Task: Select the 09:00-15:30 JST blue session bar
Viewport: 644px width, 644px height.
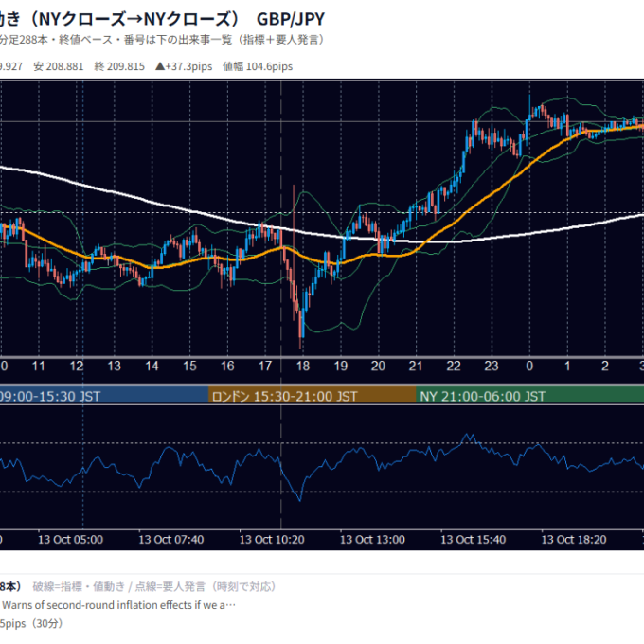Action: [104, 396]
